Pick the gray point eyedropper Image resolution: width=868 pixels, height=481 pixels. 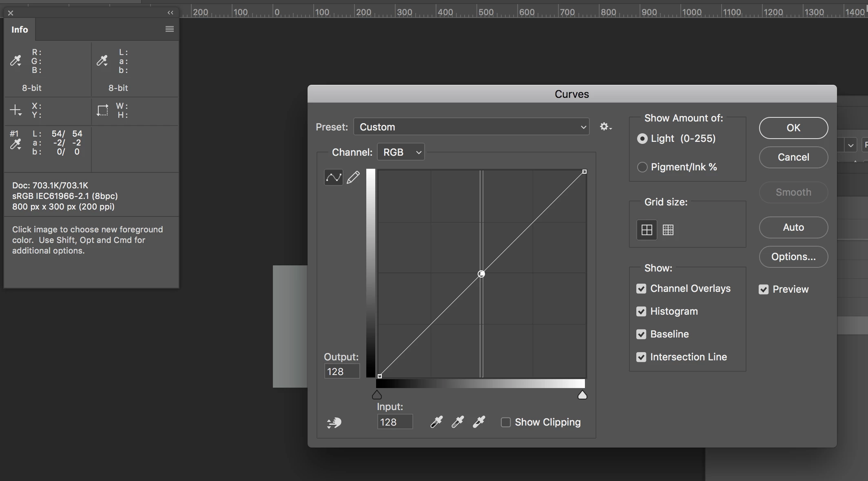(x=458, y=422)
